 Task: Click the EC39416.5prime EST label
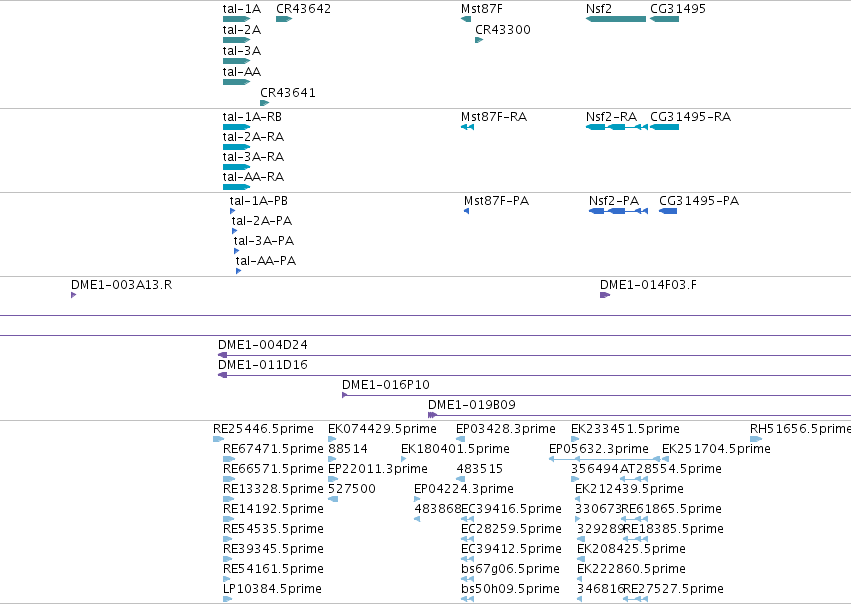click(511, 510)
